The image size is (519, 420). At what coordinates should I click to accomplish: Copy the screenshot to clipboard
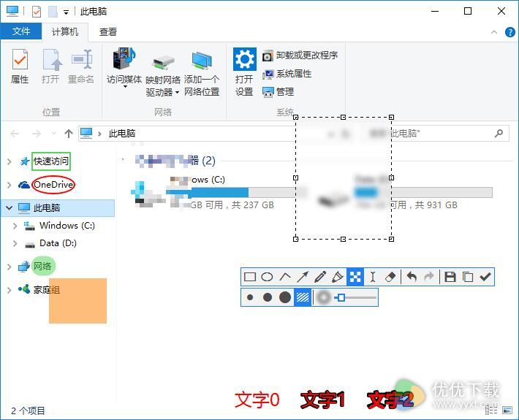tap(467, 277)
